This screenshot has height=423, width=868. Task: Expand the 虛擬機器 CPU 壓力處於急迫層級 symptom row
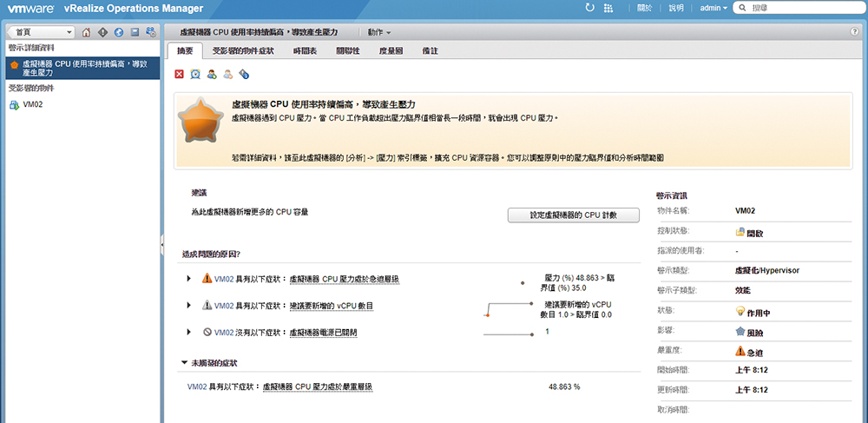tap(189, 279)
